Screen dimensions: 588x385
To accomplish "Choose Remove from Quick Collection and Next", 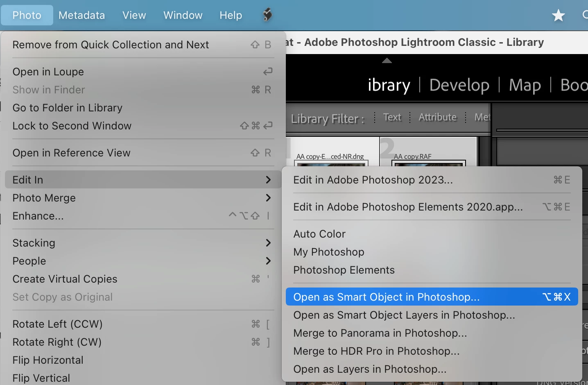I will pos(143,45).
